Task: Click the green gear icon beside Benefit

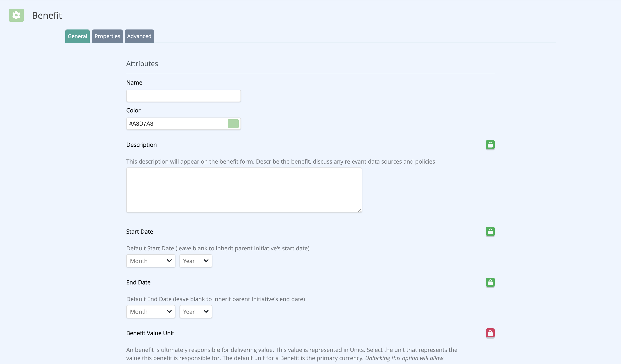Action: tap(16, 15)
